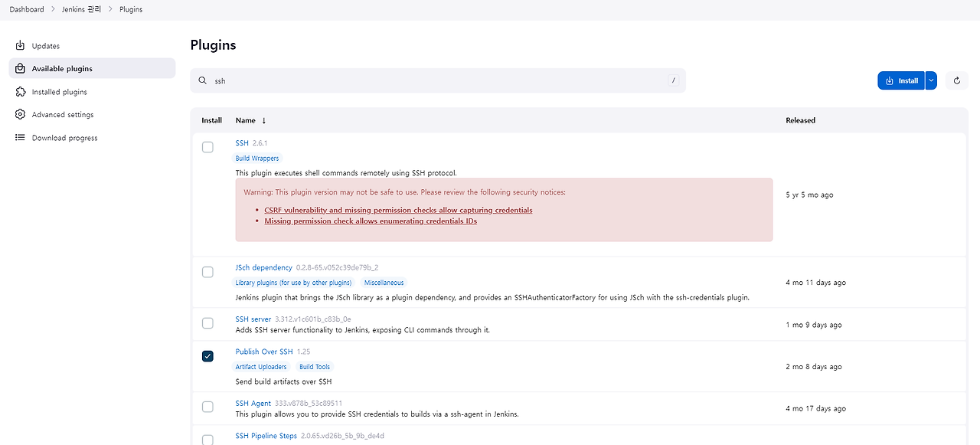Click the '5 yr 5 mo ago' release date
The width and height of the screenshot is (980, 445).
pyautogui.click(x=809, y=195)
